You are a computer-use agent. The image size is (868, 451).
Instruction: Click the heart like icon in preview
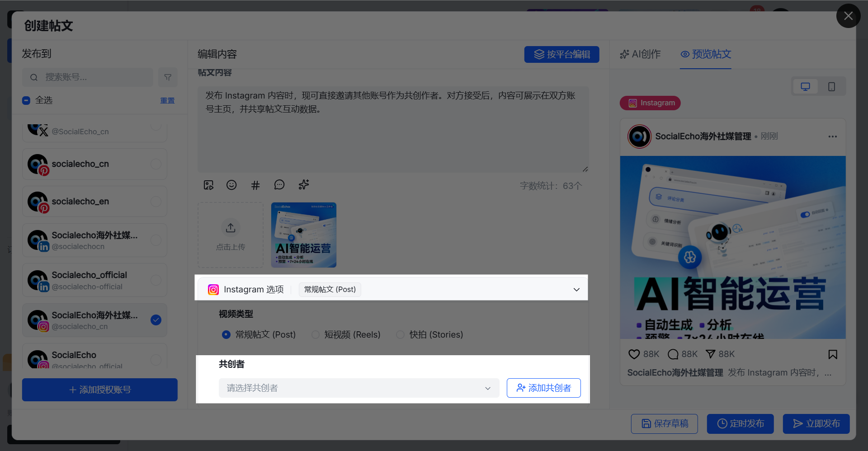[634, 354]
